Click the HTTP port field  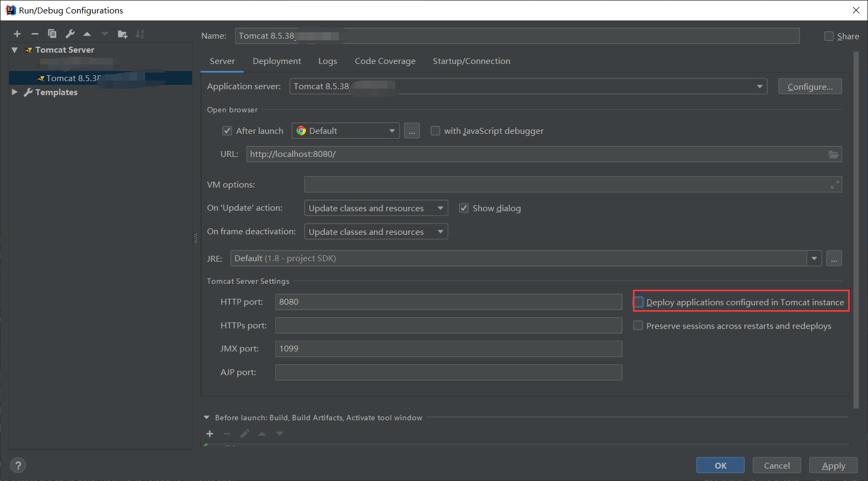pyautogui.click(x=449, y=302)
